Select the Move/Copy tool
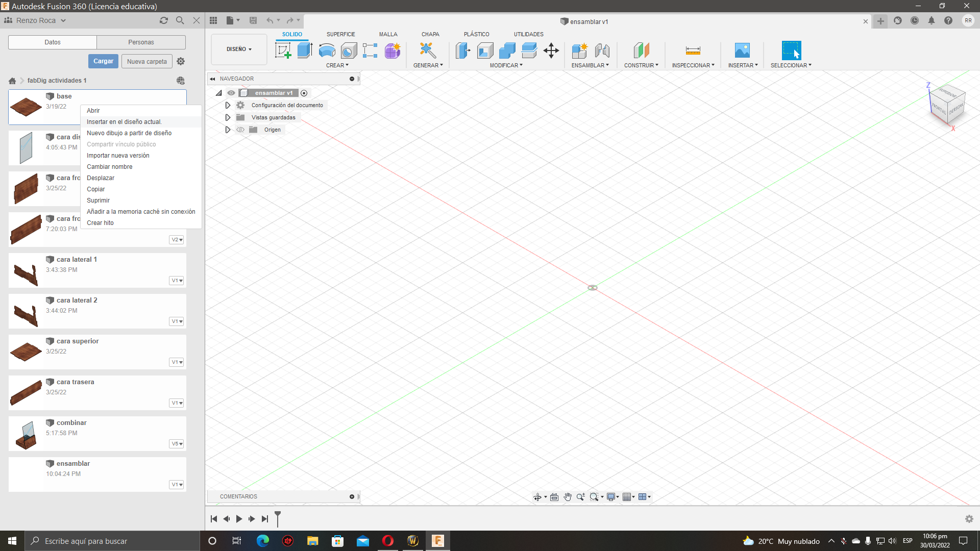 click(x=551, y=51)
